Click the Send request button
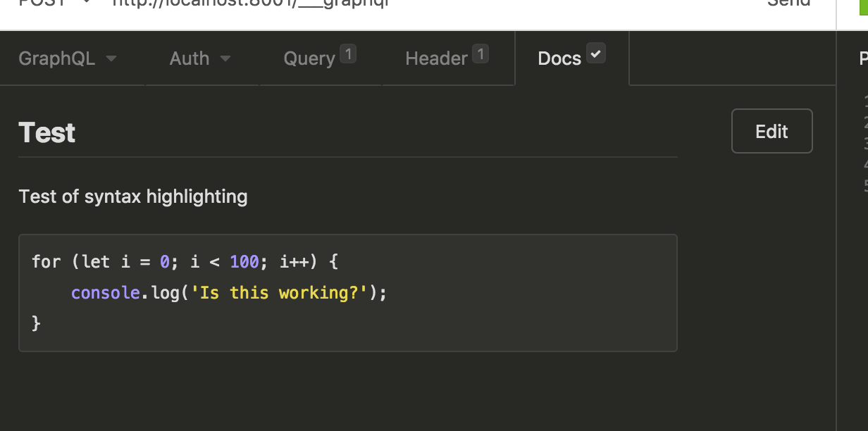868x431 pixels. (789, 3)
